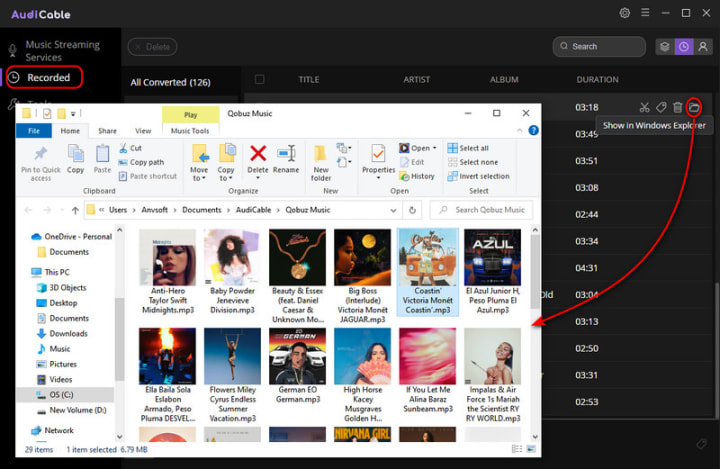Expand the Open dropdown arrow in the ribbon
This screenshot has width=720, height=469.
point(434,148)
